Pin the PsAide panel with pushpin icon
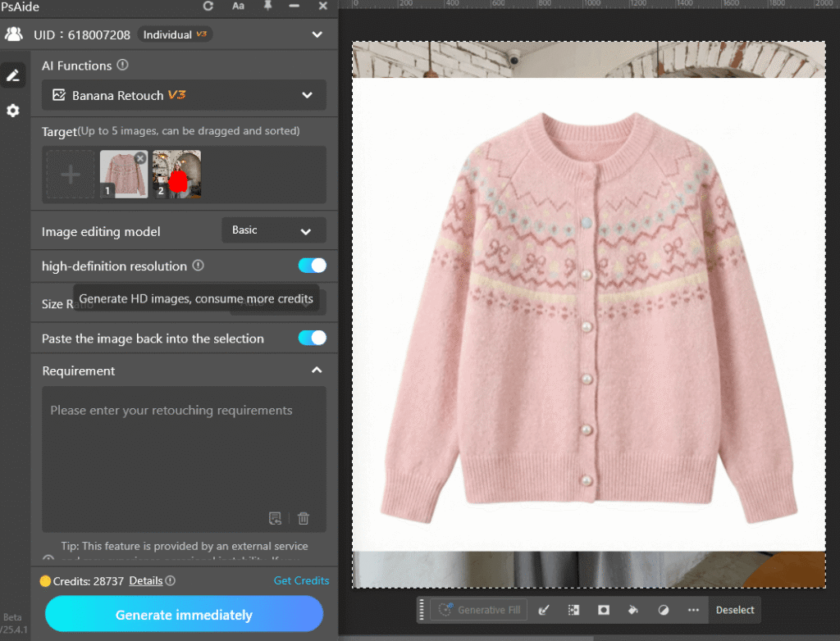The image size is (840, 641). click(267, 7)
